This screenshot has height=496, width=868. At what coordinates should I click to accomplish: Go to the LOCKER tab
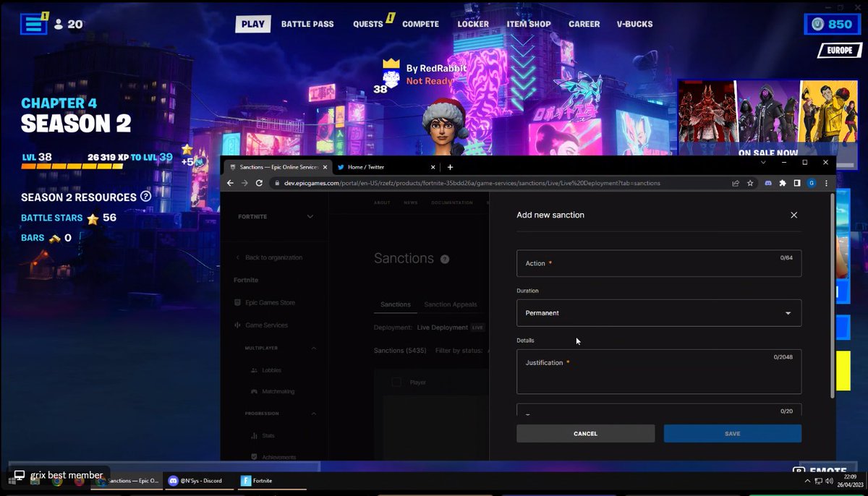474,24
